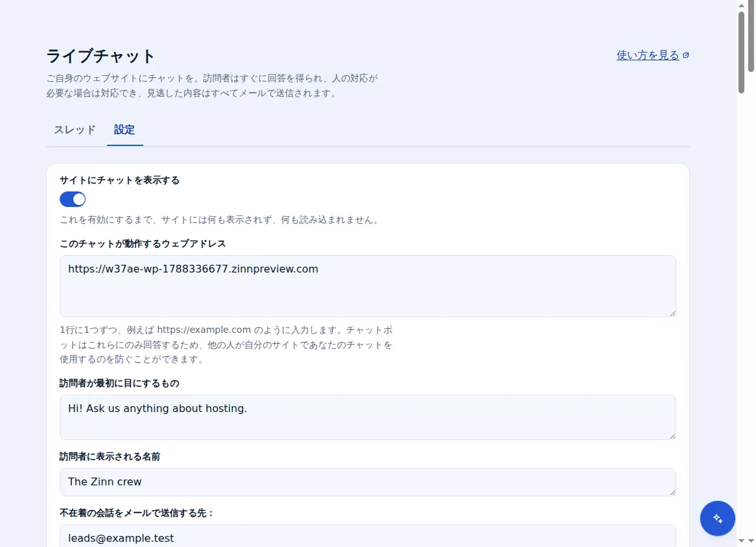This screenshot has height=547, width=756.
Task: Grab the resize handle of greeting message textarea
Action: [672, 435]
